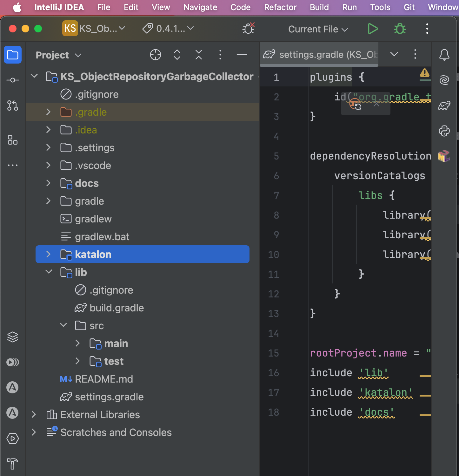Screen dimensions: 459x476
Task: Open the Project tool window icon
Action: (13, 55)
